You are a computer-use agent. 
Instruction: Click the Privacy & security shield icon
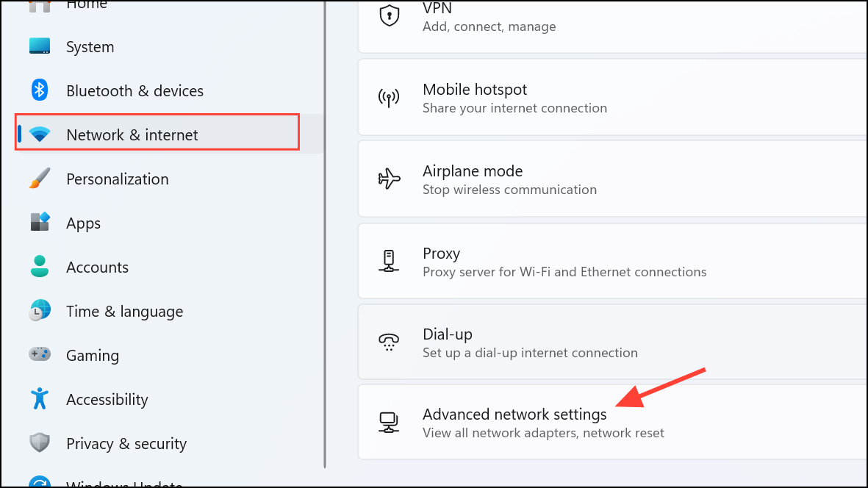[x=39, y=443]
